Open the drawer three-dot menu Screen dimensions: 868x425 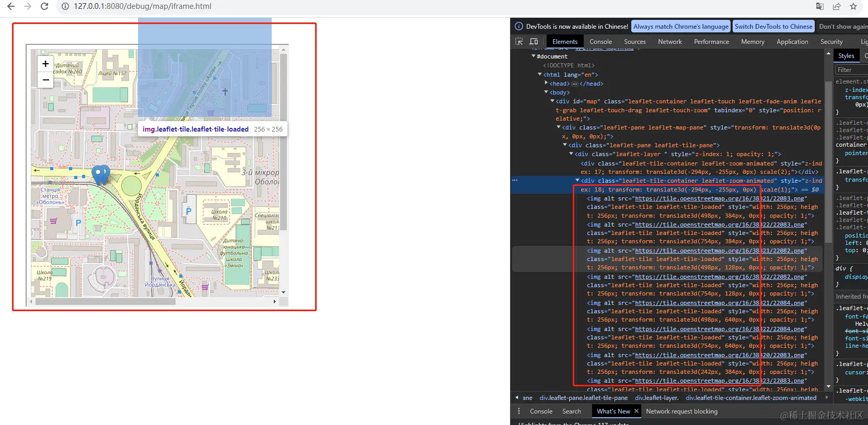[519, 411]
